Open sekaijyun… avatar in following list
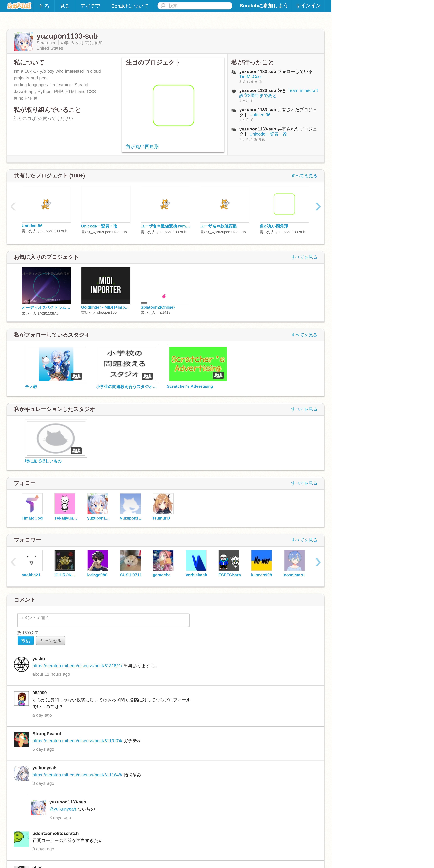This screenshot has width=434, height=868. [x=65, y=504]
